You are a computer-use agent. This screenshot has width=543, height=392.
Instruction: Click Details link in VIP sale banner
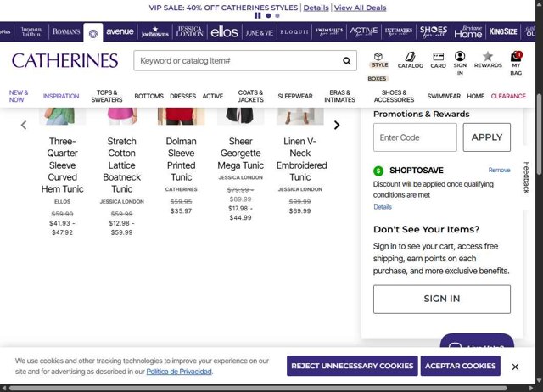click(x=316, y=8)
